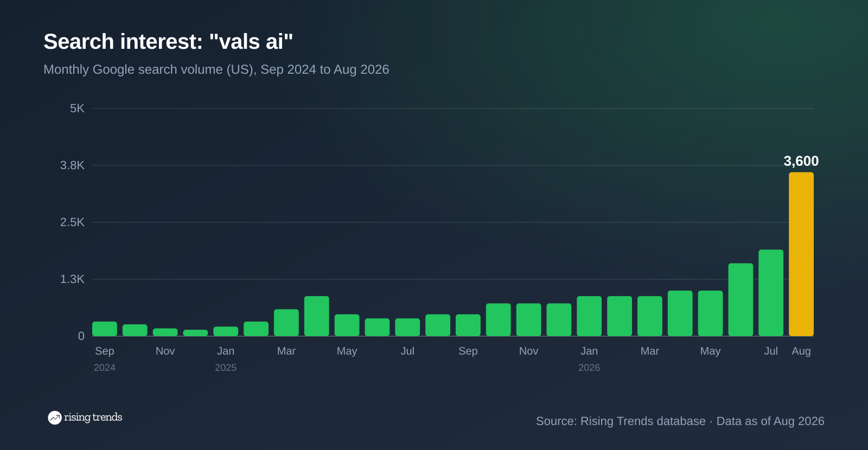The height and width of the screenshot is (450, 868).
Task: Click the "5K" y-axis label
Action: [77, 108]
